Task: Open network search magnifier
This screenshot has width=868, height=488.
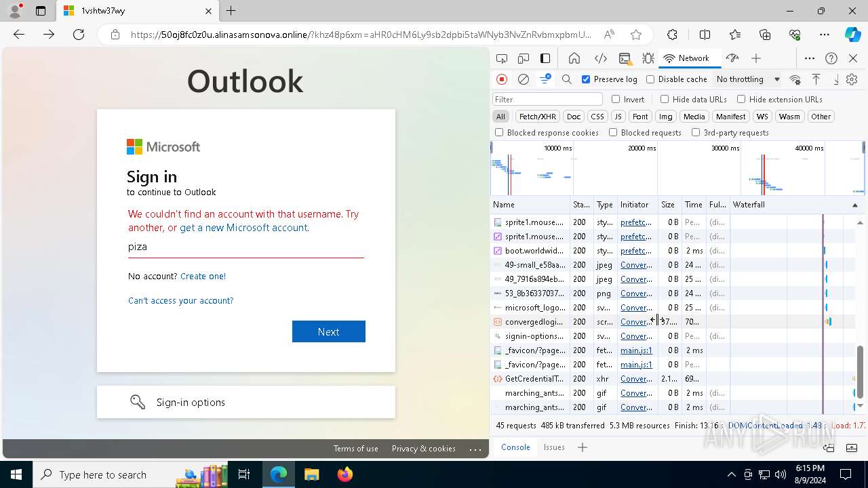Action: pos(567,79)
